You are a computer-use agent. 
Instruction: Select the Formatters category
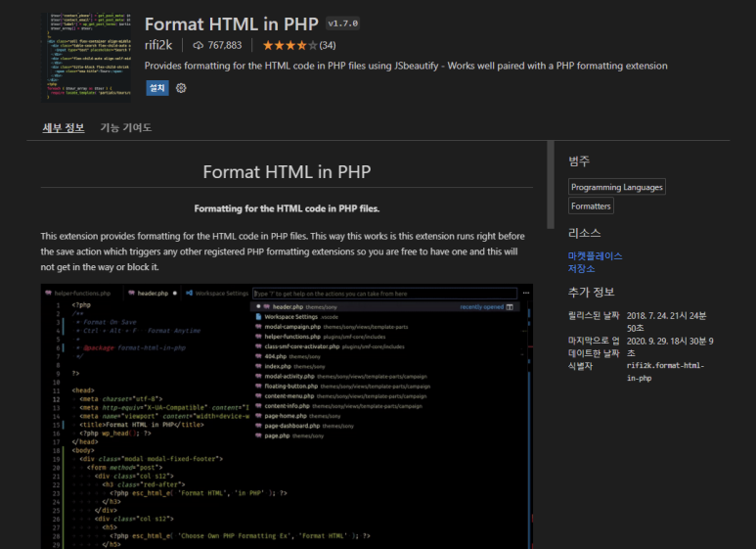(x=591, y=206)
